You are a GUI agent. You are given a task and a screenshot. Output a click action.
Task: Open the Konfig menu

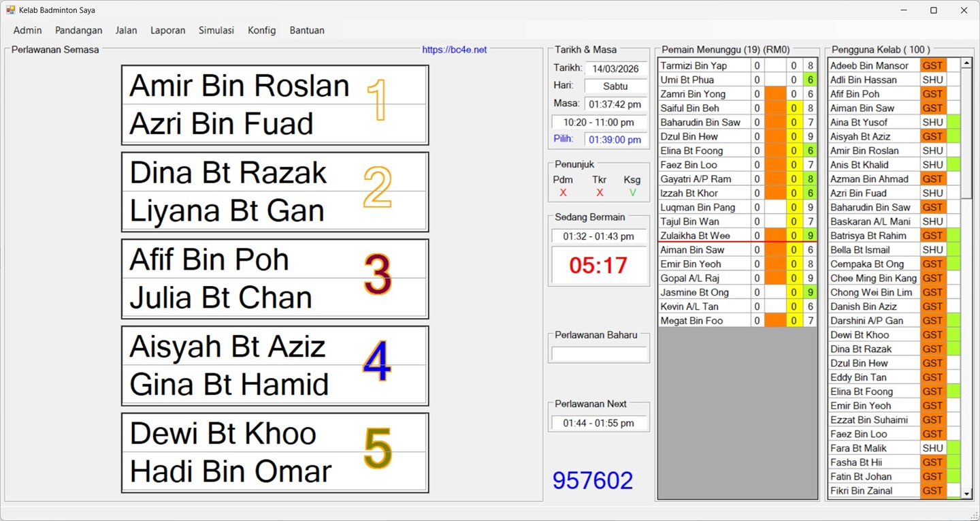[261, 30]
